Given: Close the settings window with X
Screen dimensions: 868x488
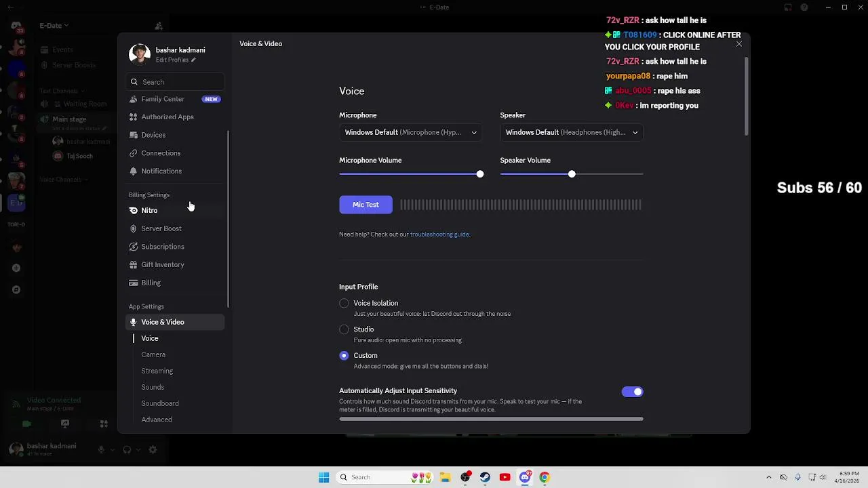Looking at the screenshot, I should point(739,44).
